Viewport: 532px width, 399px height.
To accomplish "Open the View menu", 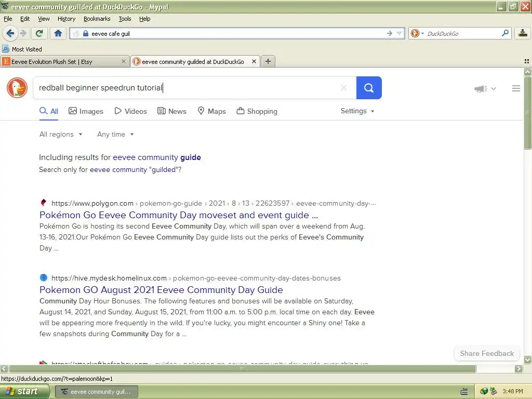I will coord(44,19).
